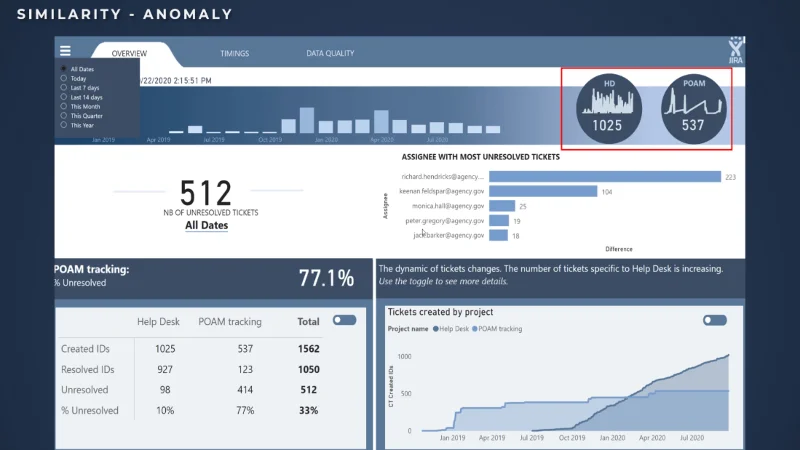This screenshot has width=800, height=450.
Task: Select the HD 1025 circle indicator
Action: [x=609, y=108]
